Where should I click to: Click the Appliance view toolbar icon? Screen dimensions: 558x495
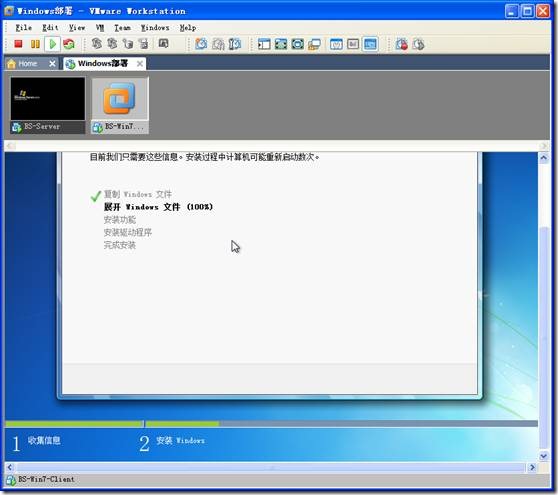click(353, 44)
